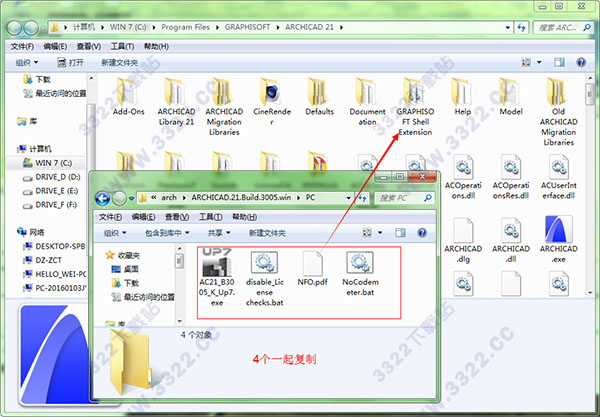Open the CineRender folder

(272, 102)
